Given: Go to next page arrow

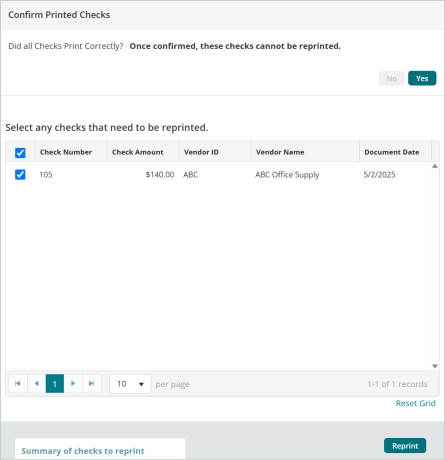Looking at the screenshot, I should [73, 384].
